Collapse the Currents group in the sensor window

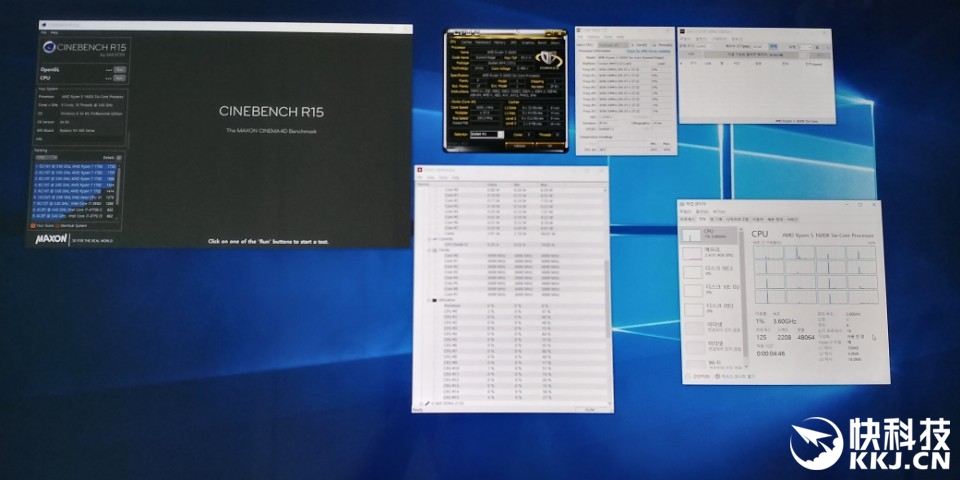(430, 238)
